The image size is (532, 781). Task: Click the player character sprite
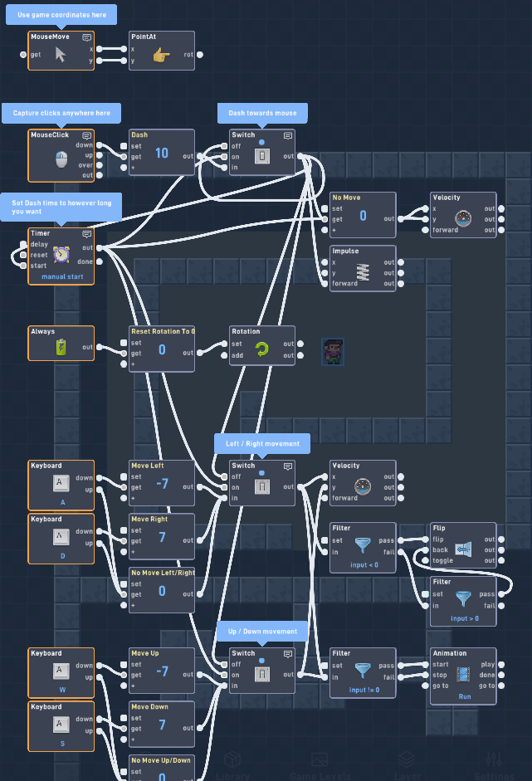click(x=333, y=351)
